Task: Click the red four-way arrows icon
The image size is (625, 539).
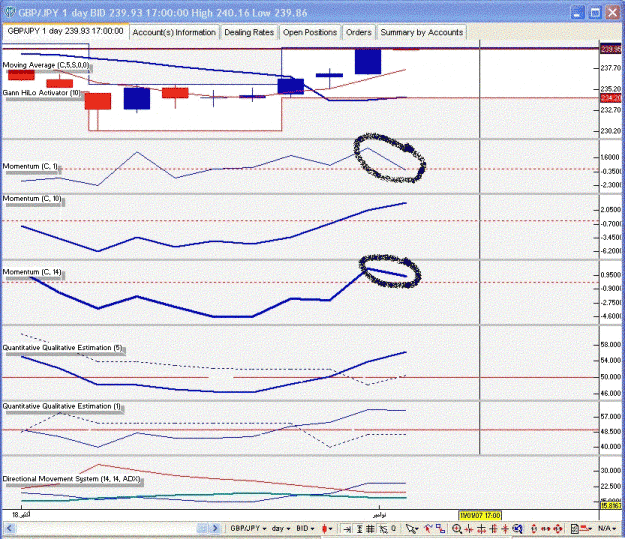Action: 557,529
